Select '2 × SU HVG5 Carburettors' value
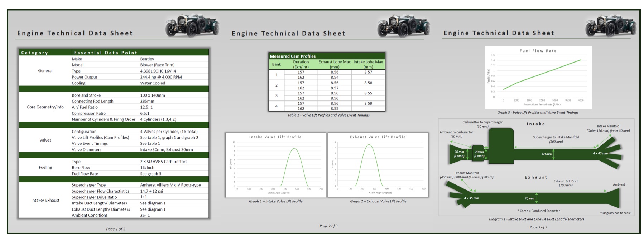644x242 pixels. [x=164, y=162]
